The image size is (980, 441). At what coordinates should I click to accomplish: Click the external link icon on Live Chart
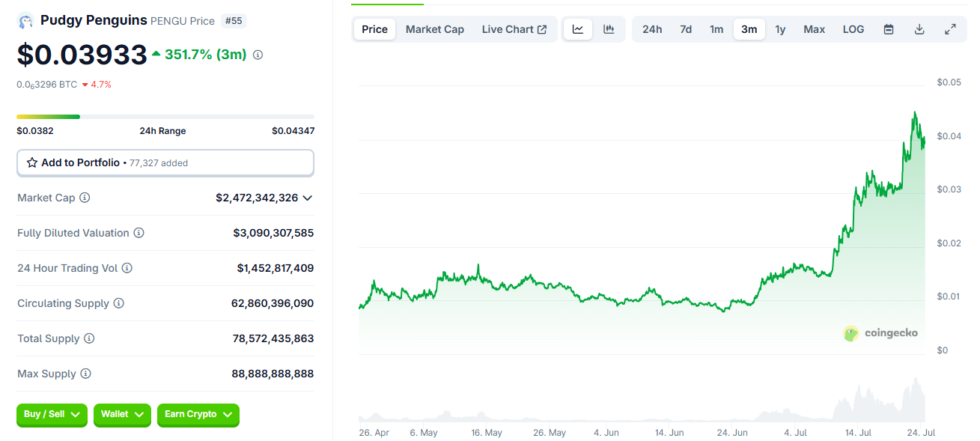pos(542,30)
